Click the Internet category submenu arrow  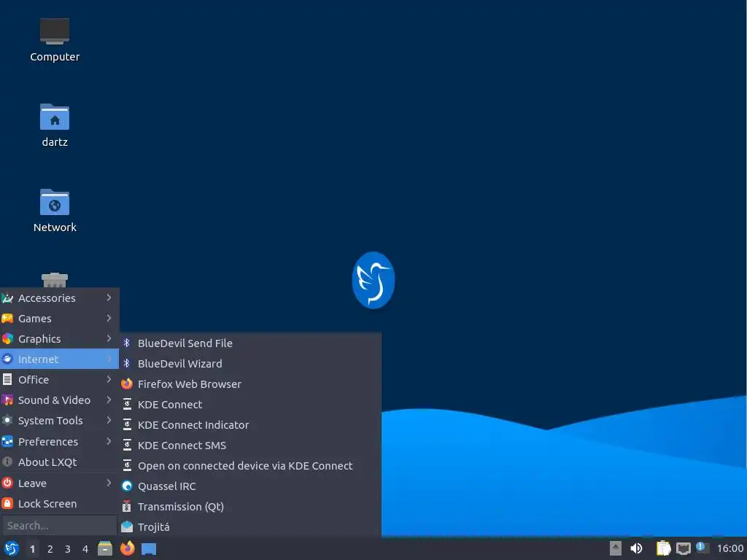tap(109, 359)
